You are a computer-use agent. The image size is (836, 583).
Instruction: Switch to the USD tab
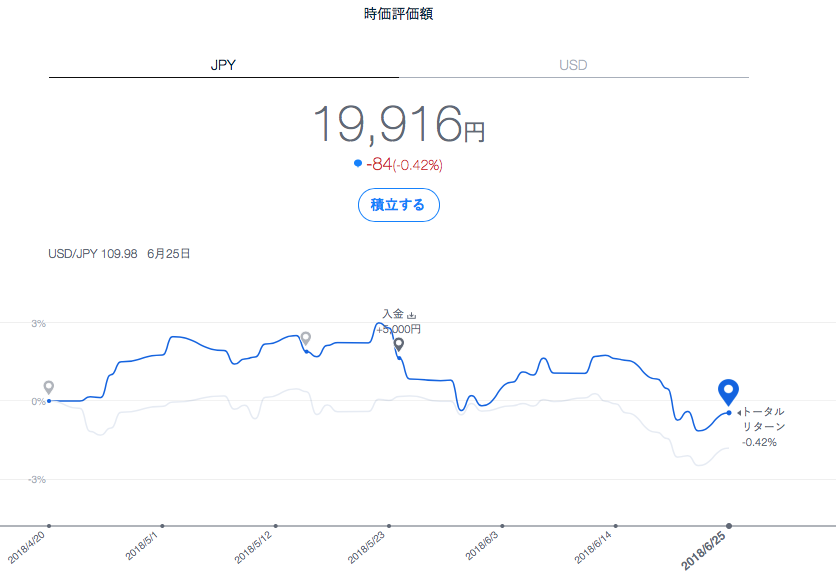coord(573,65)
